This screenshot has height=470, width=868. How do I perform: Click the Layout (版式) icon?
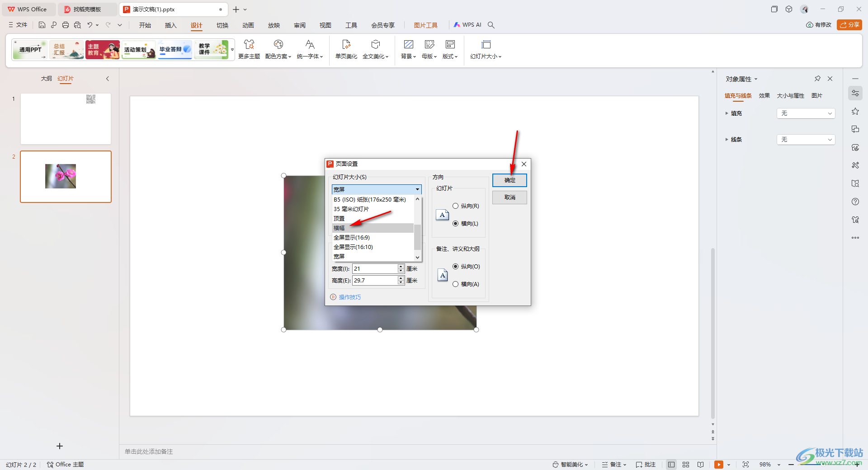(x=450, y=49)
